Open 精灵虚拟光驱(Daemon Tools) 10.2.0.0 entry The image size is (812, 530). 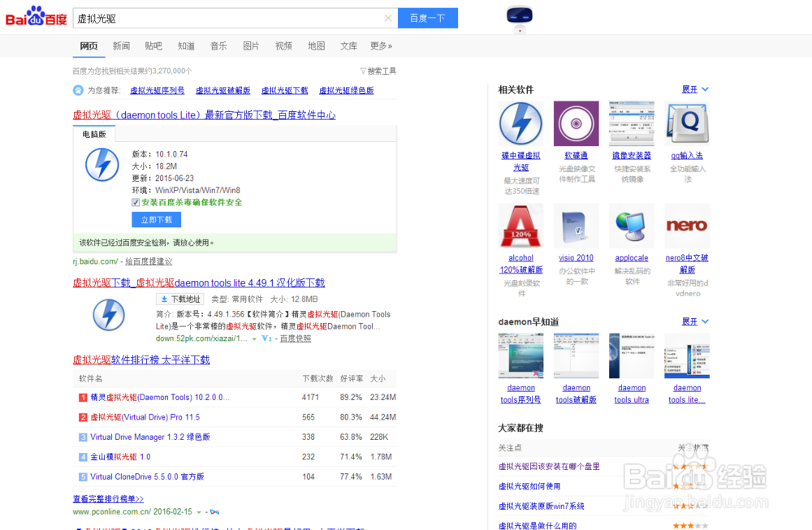point(160,398)
